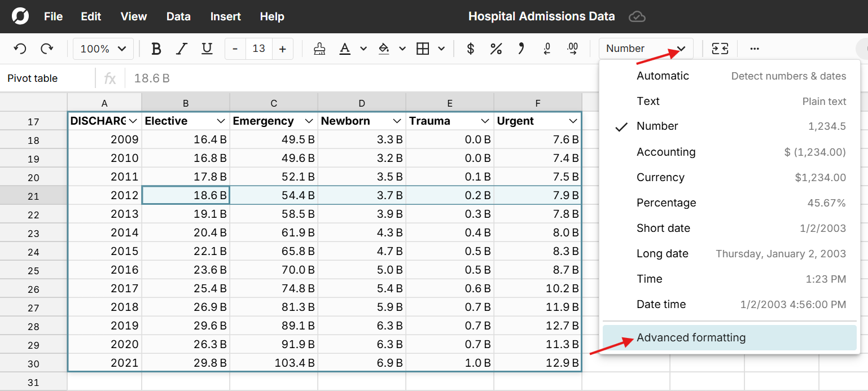
Task: Apply currency format with the dollar sign icon
Action: coord(470,49)
